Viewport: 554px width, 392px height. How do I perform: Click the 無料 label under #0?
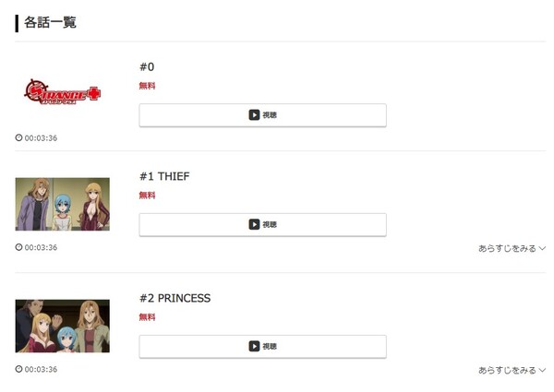coord(147,86)
